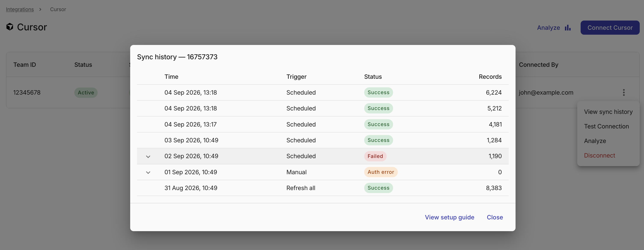Choose View sync history from menu
644x250 pixels.
[x=608, y=112]
